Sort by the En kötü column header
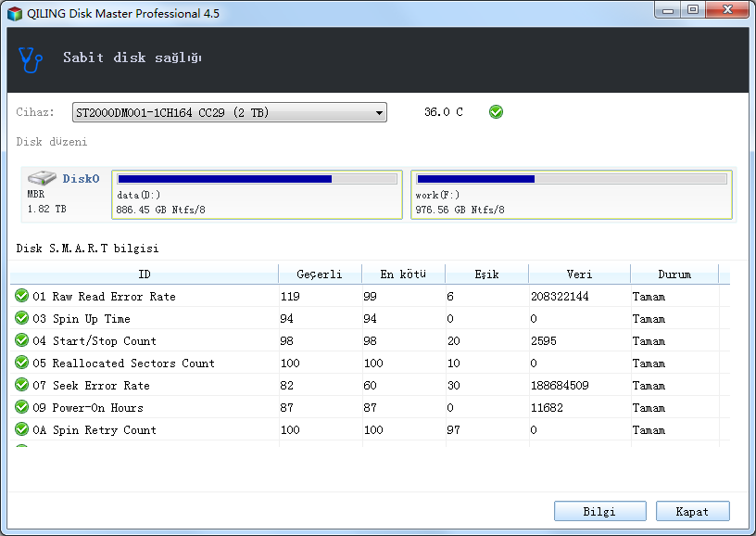Image resolution: width=756 pixels, height=536 pixels. click(x=404, y=274)
